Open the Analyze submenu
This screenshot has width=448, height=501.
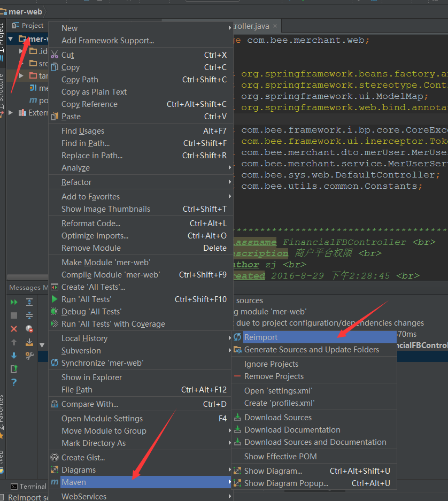click(141, 168)
